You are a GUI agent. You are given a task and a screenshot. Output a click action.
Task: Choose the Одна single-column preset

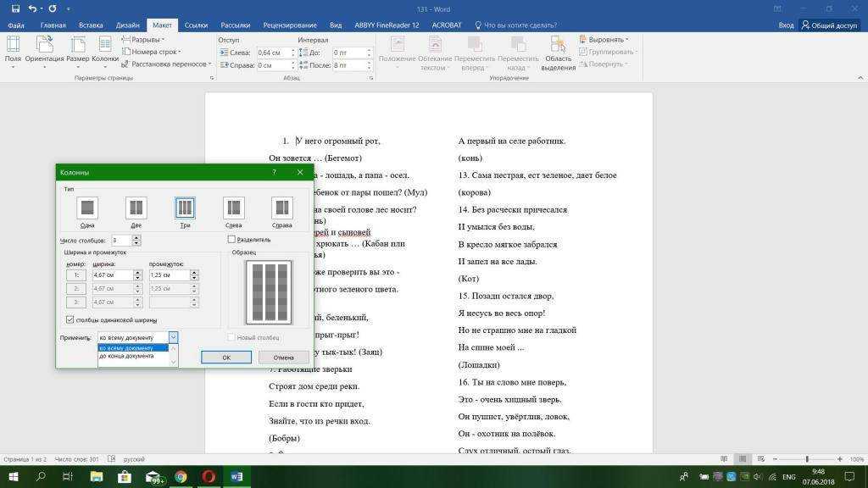(87, 208)
